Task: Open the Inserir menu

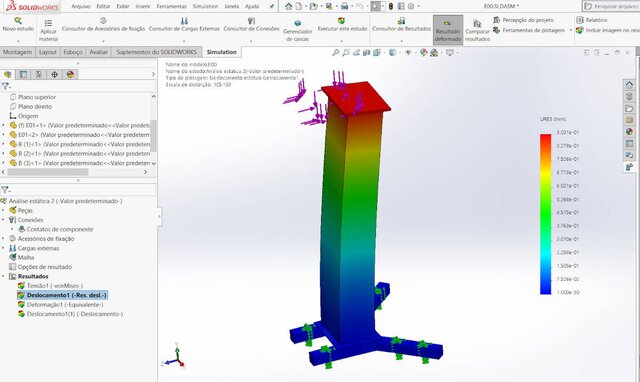Action: tap(143, 6)
